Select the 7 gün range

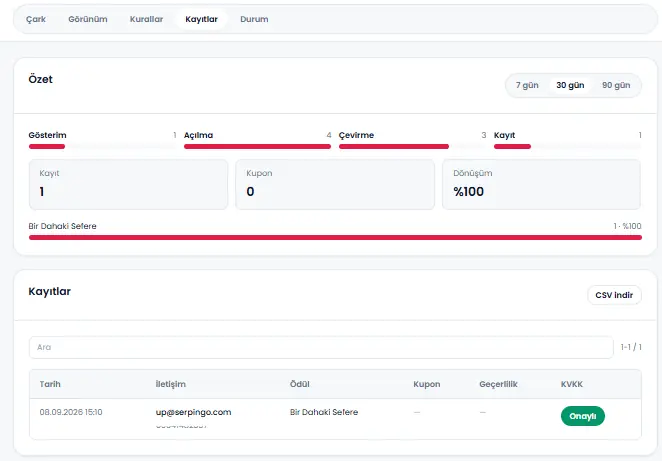527,85
